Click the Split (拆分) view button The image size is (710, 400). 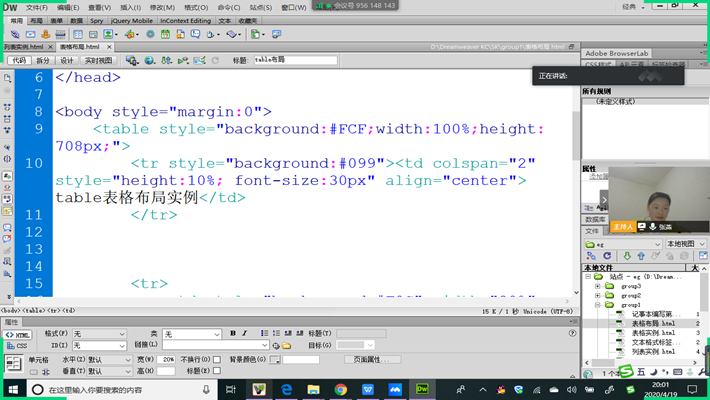[x=42, y=61]
